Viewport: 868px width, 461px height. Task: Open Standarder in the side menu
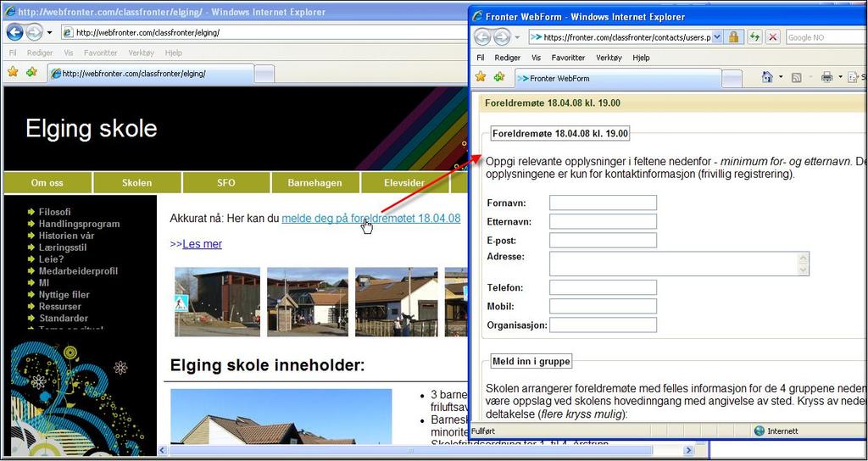(63, 319)
